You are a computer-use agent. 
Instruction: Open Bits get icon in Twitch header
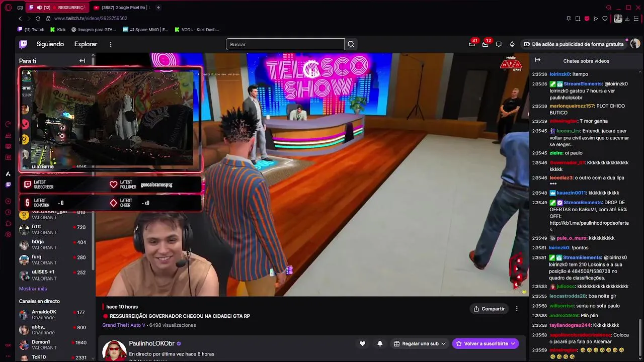(x=512, y=44)
